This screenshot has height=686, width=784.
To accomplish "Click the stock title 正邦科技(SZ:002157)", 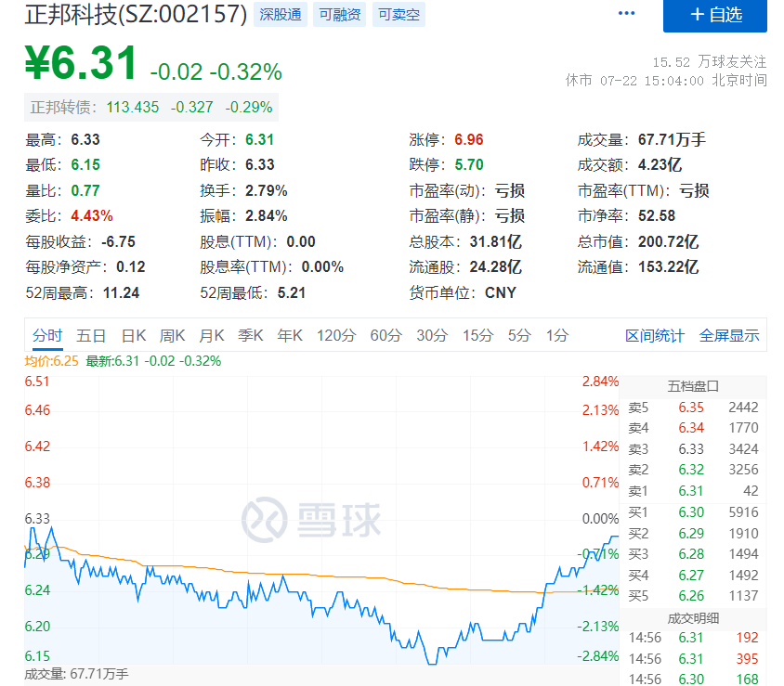I will coord(136,15).
